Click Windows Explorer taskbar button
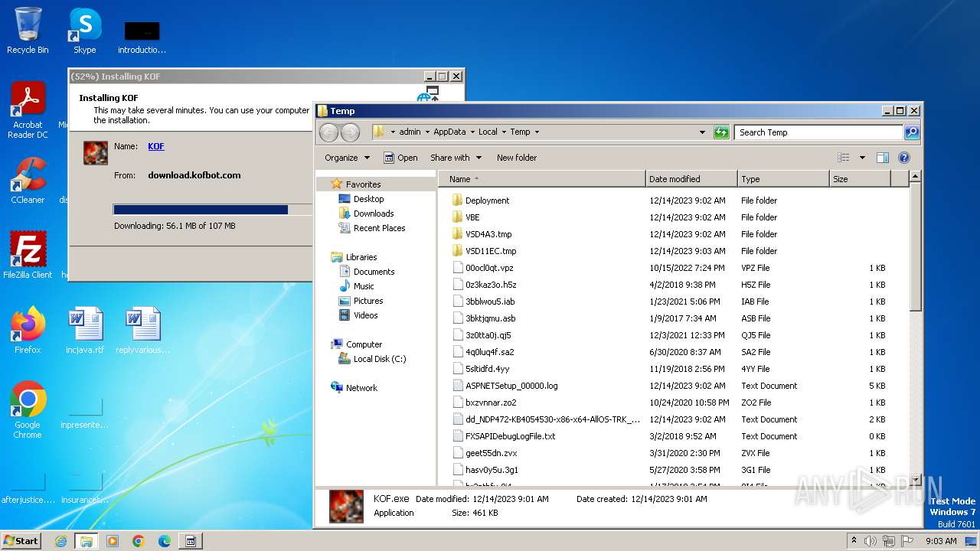This screenshot has width=980, height=551. 86,541
